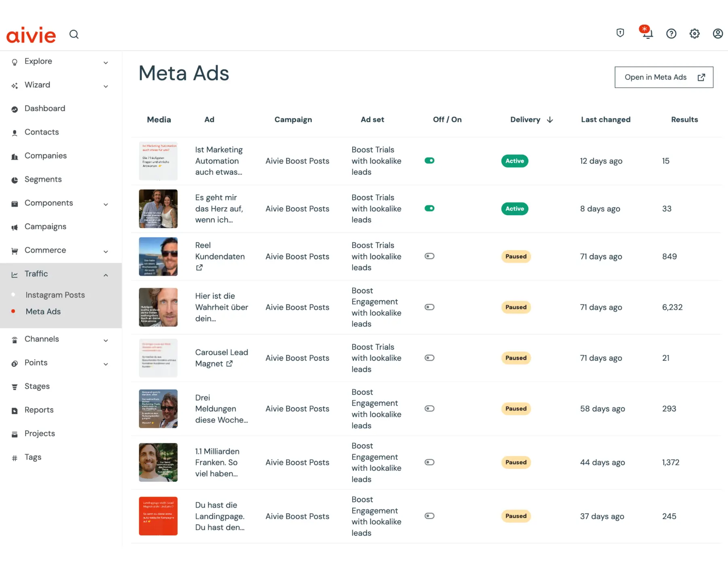Open the search magnifier icon

click(74, 34)
